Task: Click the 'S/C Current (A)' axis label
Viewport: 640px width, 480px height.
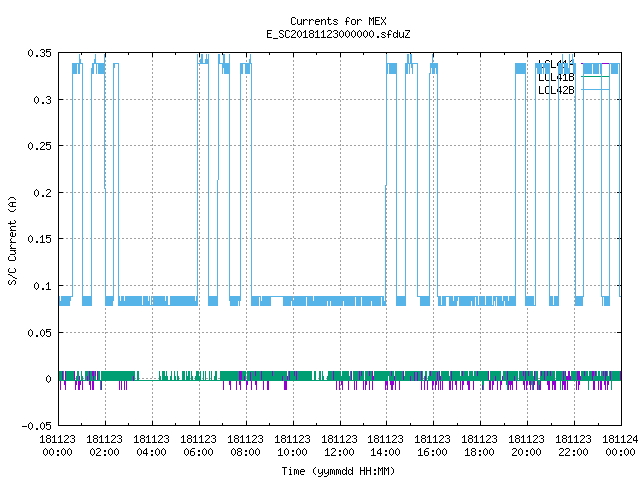Action: coord(12,241)
